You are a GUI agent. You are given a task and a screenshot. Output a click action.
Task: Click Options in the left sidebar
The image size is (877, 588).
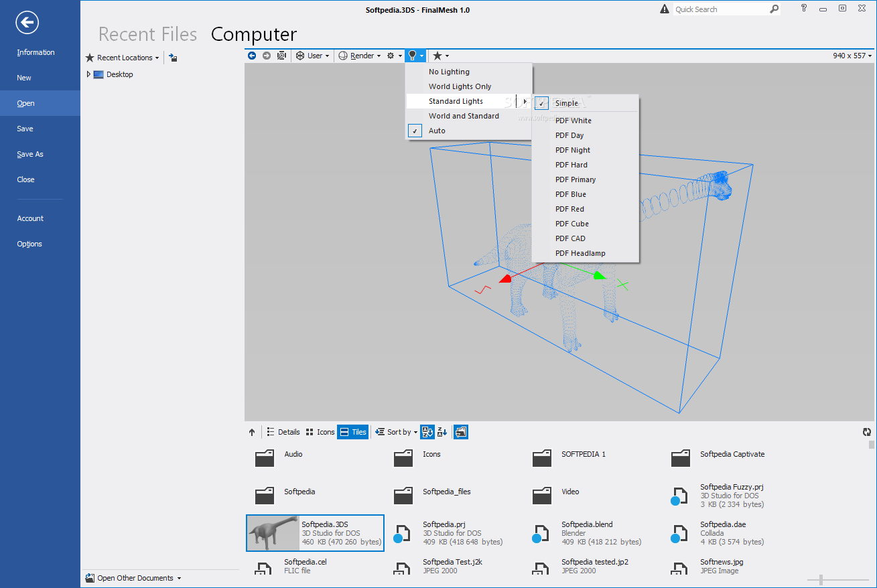coord(40,244)
